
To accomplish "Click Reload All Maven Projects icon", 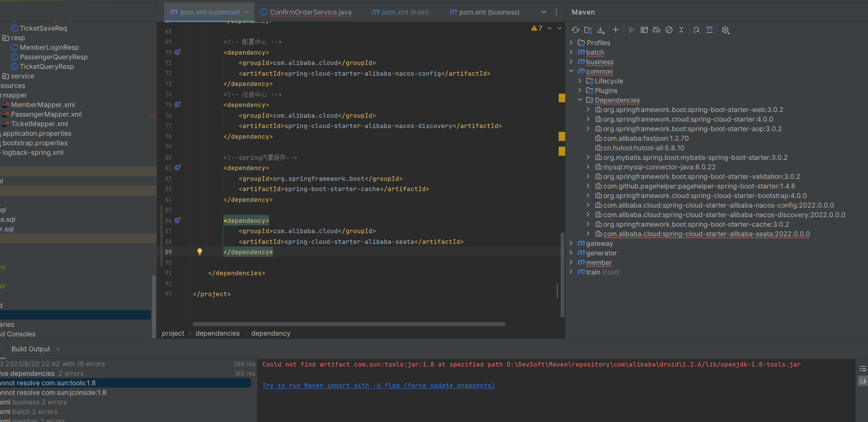I will [575, 30].
